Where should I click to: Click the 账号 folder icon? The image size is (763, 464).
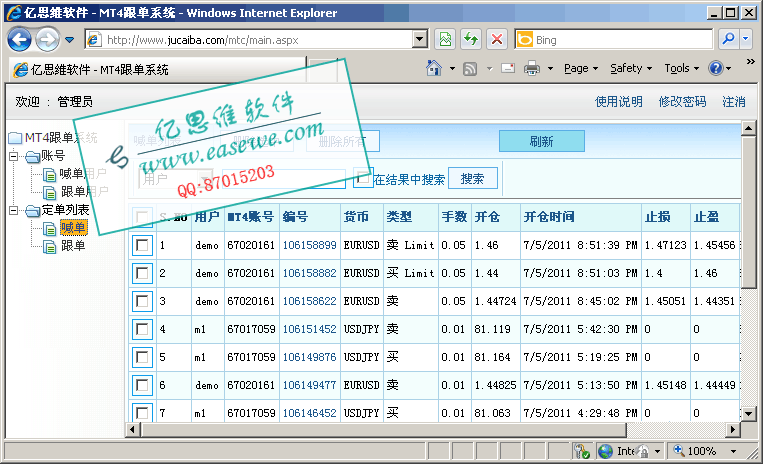pyautogui.click(x=33, y=157)
